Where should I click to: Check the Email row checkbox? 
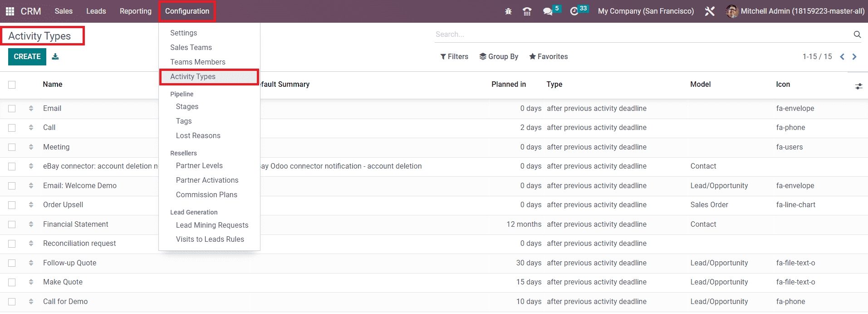click(x=12, y=109)
